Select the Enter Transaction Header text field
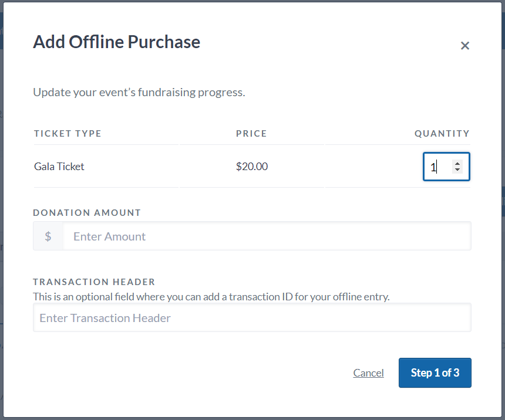Viewport: 505px width, 420px height. click(x=252, y=318)
